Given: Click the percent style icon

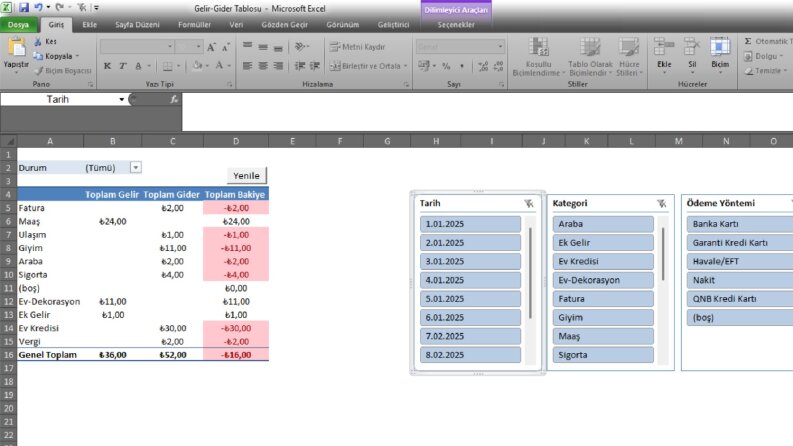Looking at the screenshot, I should [x=446, y=66].
